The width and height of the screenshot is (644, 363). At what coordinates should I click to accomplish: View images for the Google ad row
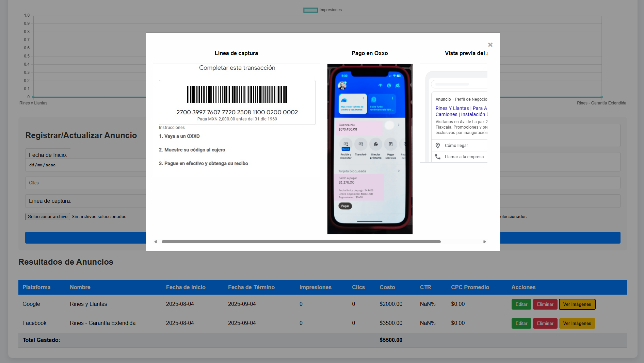click(577, 304)
